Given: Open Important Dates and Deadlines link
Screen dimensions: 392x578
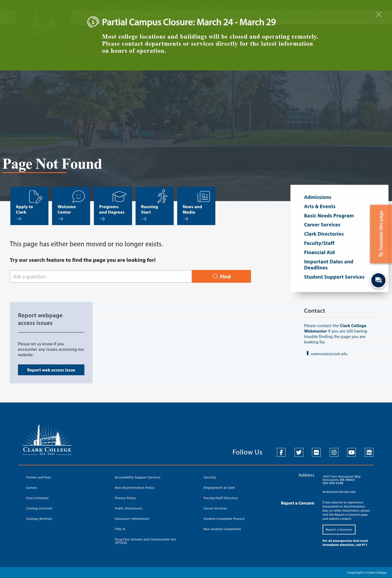Looking at the screenshot, I should pos(329,265).
